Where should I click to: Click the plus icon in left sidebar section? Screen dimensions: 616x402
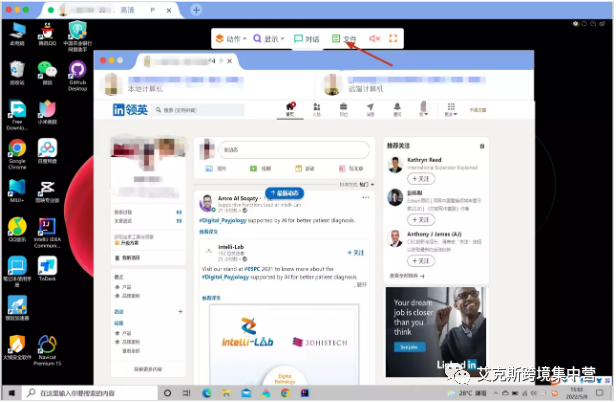pyautogui.click(x=180, y=312)
